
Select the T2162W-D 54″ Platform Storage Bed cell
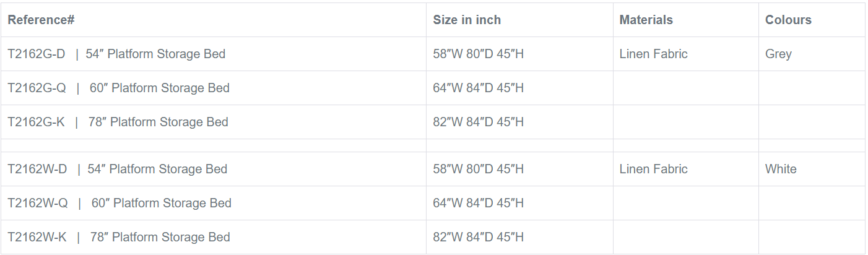tap(117, 169)
